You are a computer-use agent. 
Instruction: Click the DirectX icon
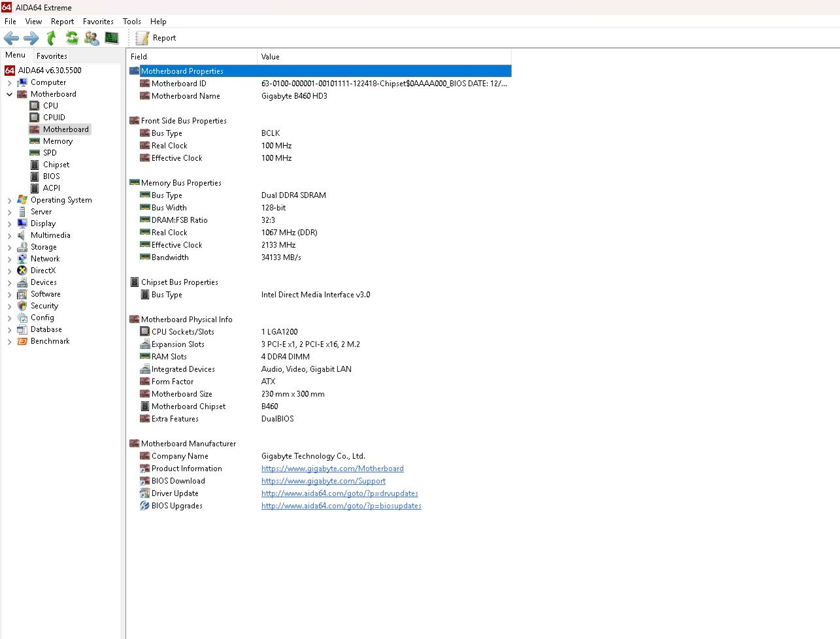pyautogui.click(x=22, y=270)
